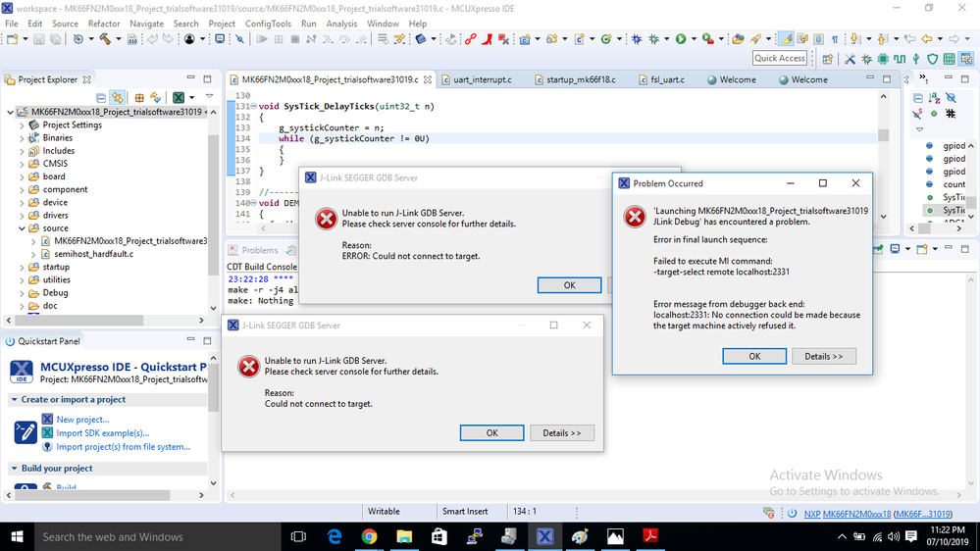Open File Explorer from taskbar

[404, 536]
